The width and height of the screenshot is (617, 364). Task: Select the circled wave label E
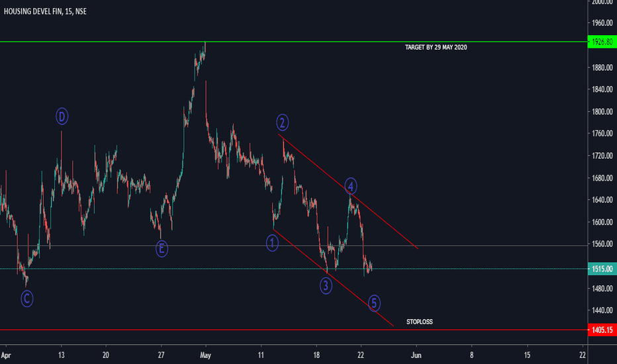(162, 249)
